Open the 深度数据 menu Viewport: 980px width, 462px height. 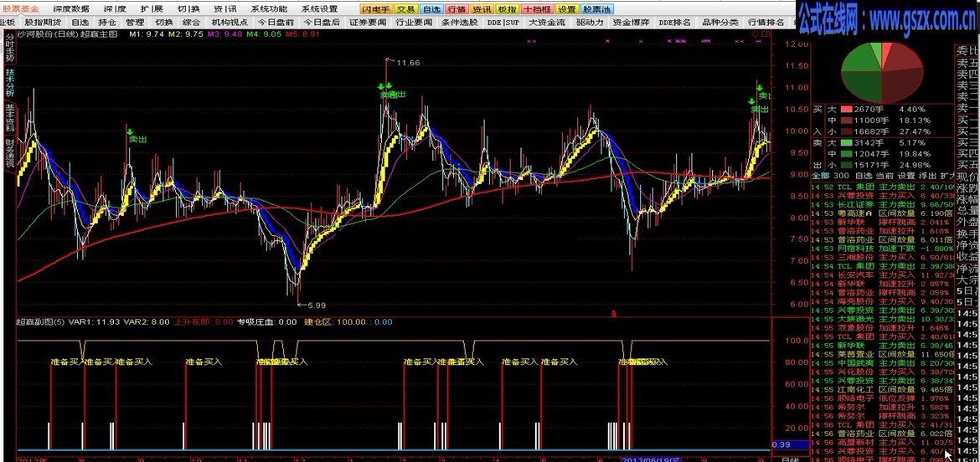tap(70, 8)
